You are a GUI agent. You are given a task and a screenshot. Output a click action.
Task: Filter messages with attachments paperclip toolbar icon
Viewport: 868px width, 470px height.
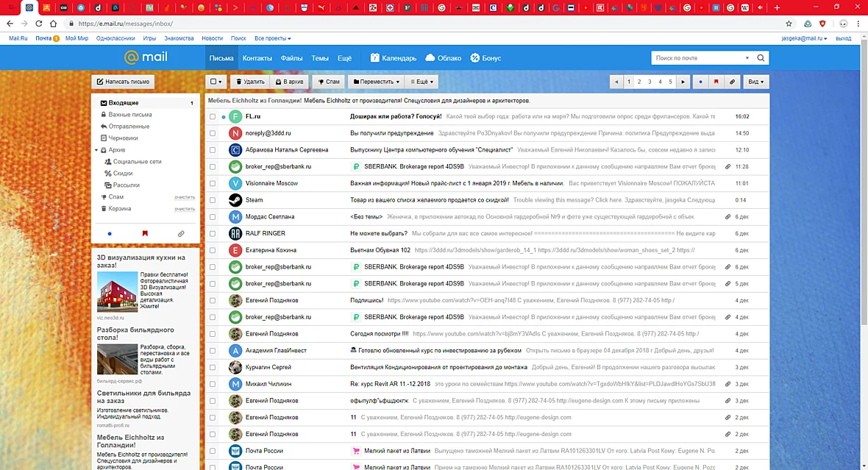(x=732, y=82)
